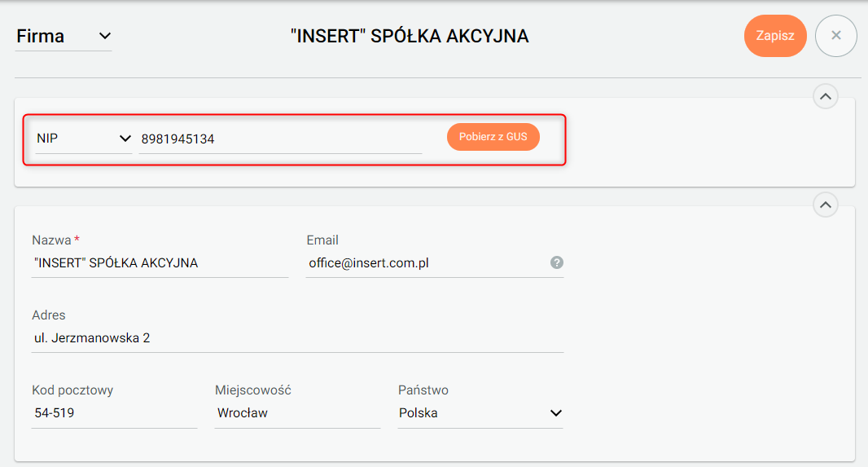Open the NIP identifier type dropdown
The height and width of the screenshot is (467, 868).
coord(83,139)
